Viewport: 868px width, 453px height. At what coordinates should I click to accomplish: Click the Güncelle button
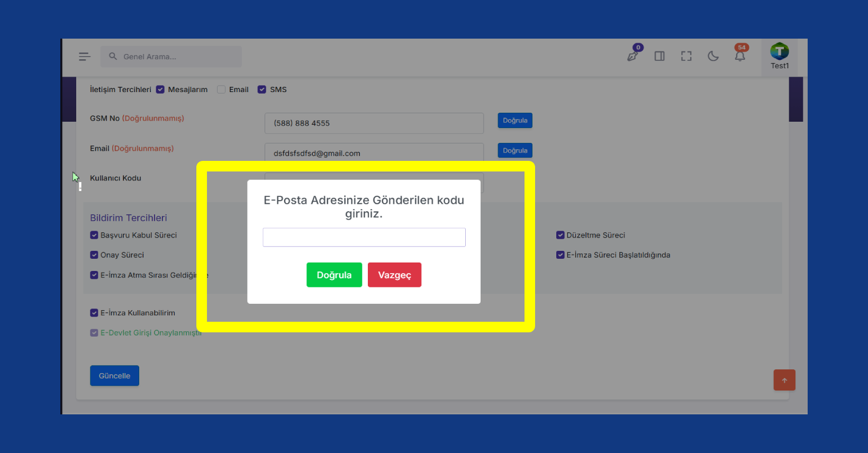(114, 376)
